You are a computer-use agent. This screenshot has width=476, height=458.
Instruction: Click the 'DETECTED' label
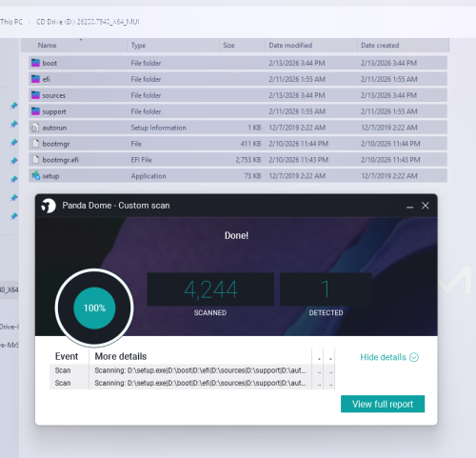[x=326, y=313]
